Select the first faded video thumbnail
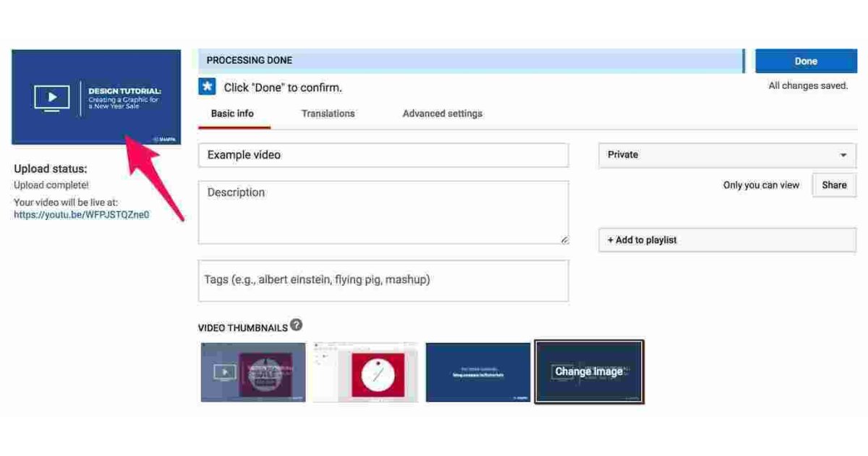Screen dimensions: 868x456 tap(253, 372)
